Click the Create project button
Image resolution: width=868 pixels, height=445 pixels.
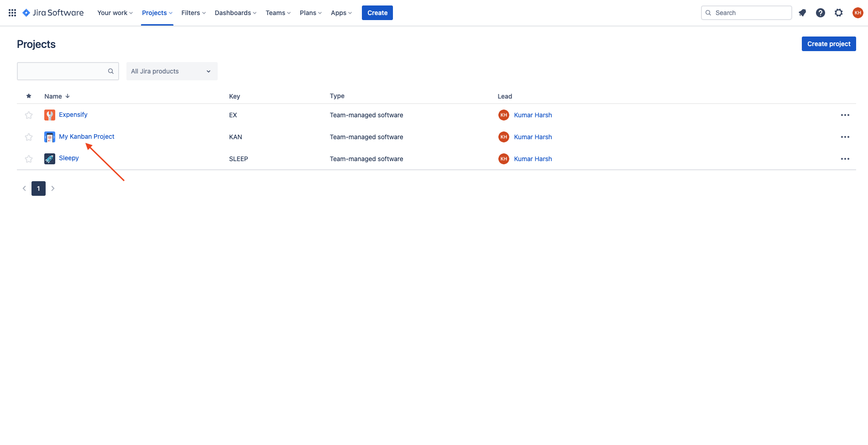(829, 43)
